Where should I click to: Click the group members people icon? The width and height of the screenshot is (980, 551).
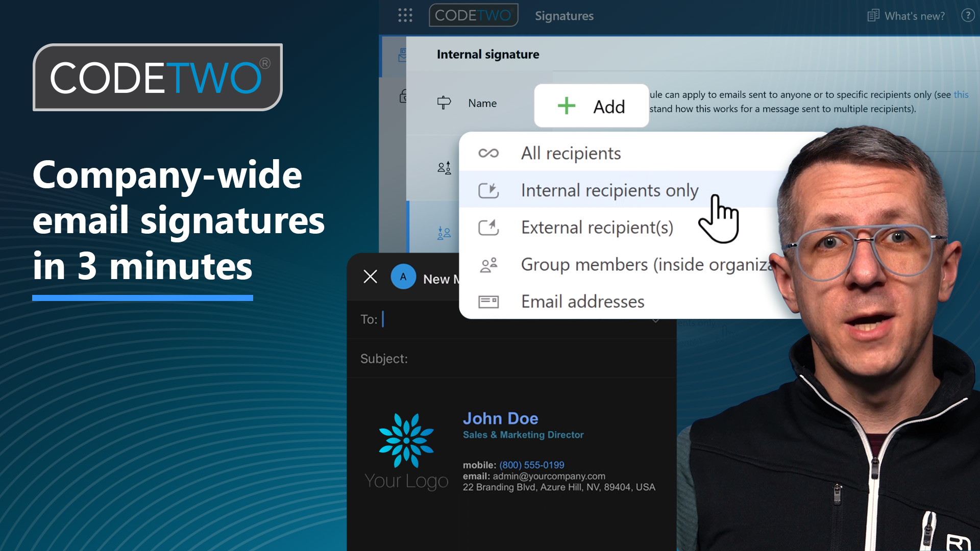point(488,265)
